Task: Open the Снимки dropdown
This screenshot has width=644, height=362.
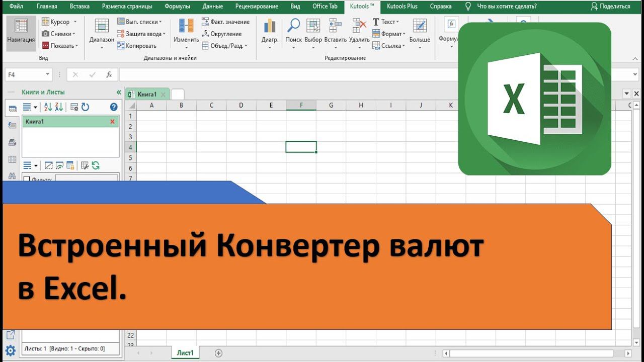Action: coord(74,34)
